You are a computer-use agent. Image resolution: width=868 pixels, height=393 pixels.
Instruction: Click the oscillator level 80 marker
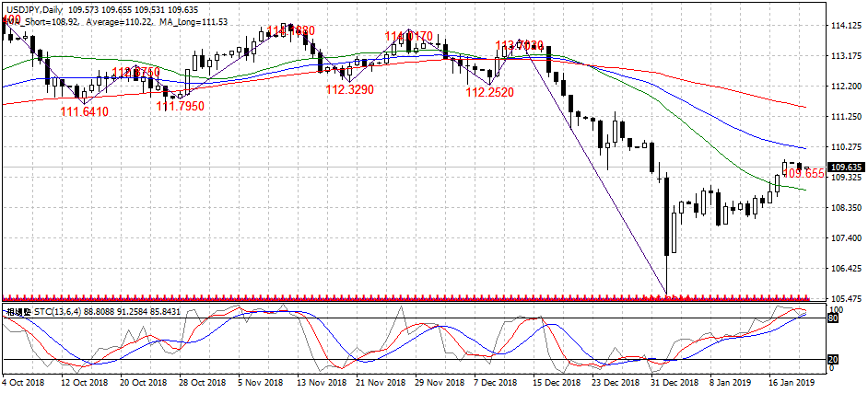(833, 318)
